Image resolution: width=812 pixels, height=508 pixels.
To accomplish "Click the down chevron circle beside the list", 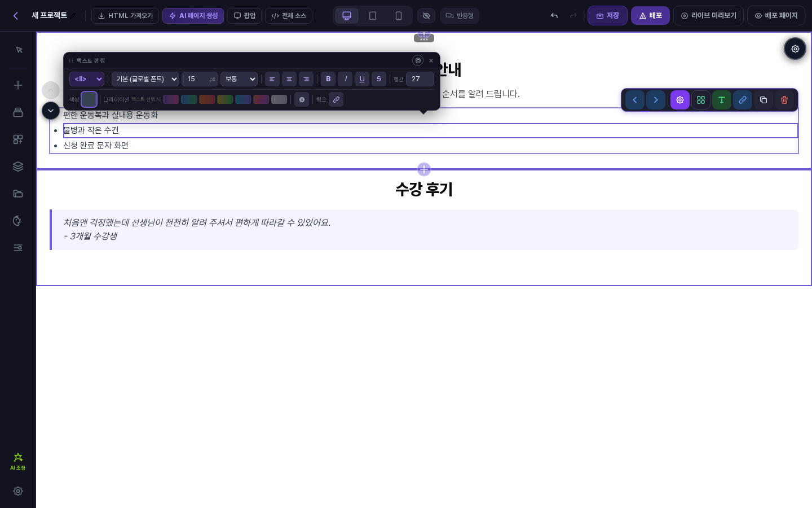I will pos(51,111).
